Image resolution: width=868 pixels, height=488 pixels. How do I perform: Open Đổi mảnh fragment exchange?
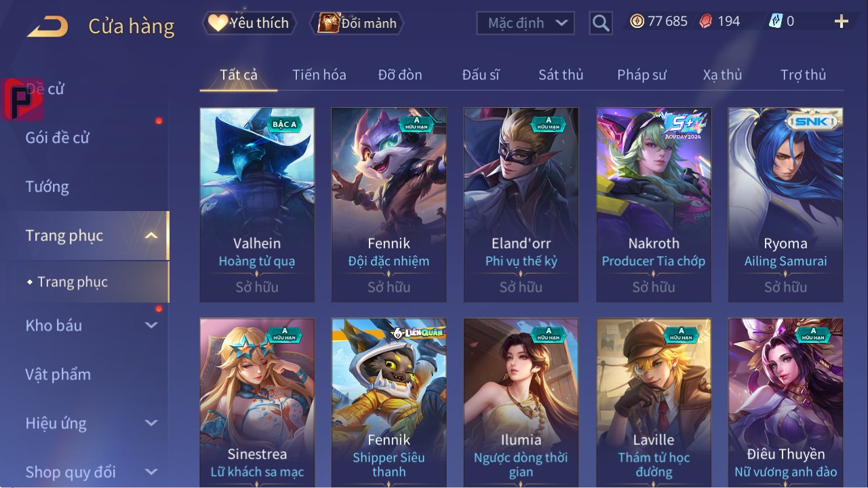(x=357, y=23)
